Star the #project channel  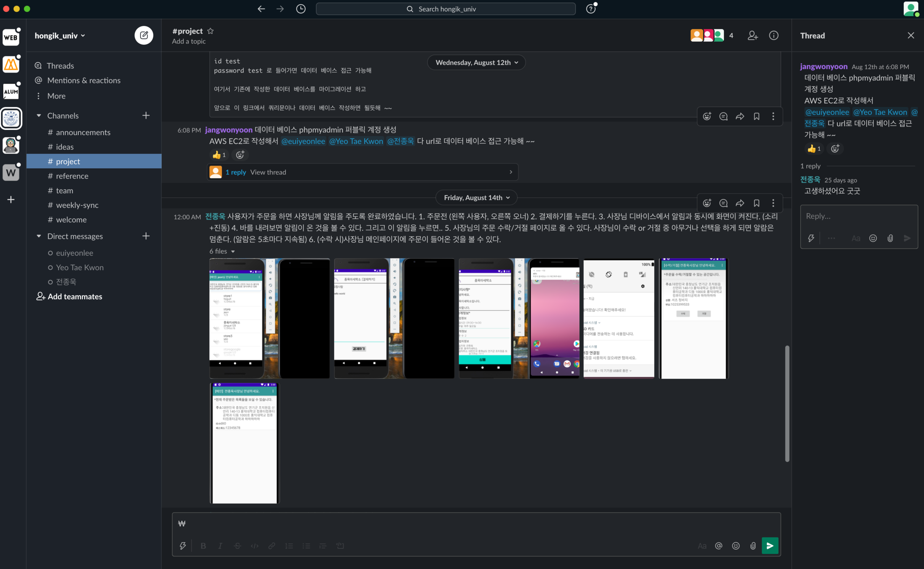click(210, 31)
